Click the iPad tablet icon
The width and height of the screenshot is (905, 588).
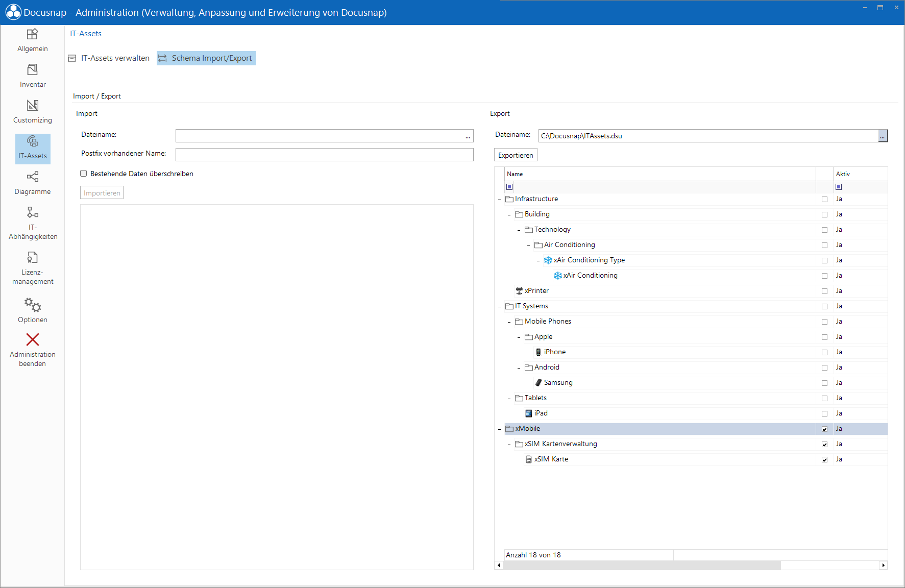click(529, 413)
